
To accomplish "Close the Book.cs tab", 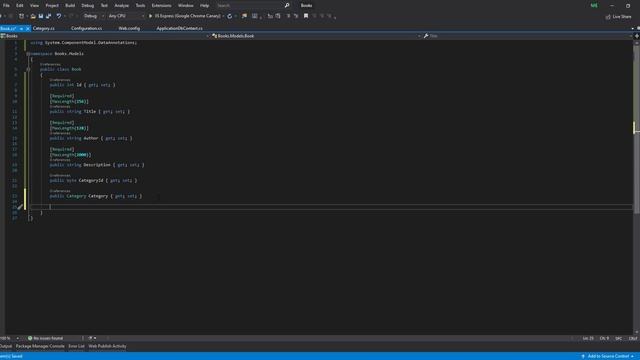I will [x=28, y=29].
